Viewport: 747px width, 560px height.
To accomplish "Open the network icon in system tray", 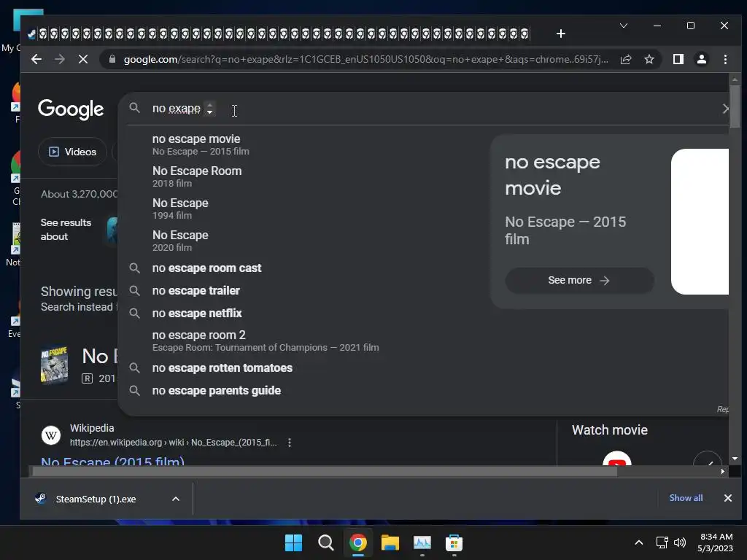I will (662, 542).
